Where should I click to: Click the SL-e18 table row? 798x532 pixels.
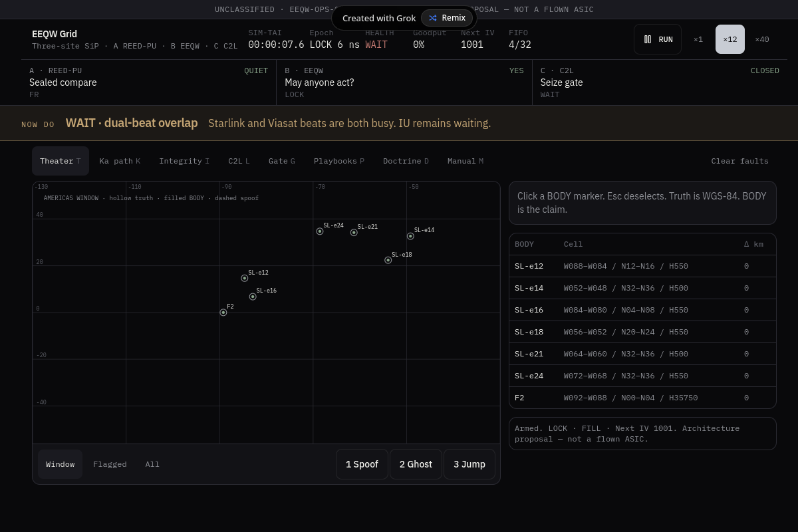point(642,332)
